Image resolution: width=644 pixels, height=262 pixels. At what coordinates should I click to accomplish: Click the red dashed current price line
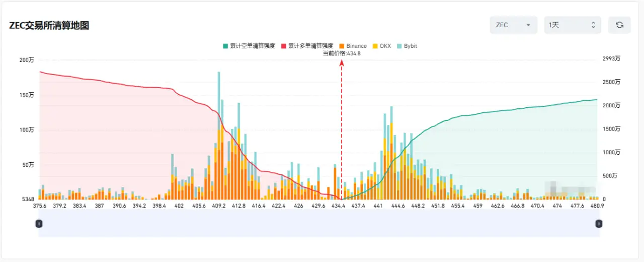[x=342, y=131]
